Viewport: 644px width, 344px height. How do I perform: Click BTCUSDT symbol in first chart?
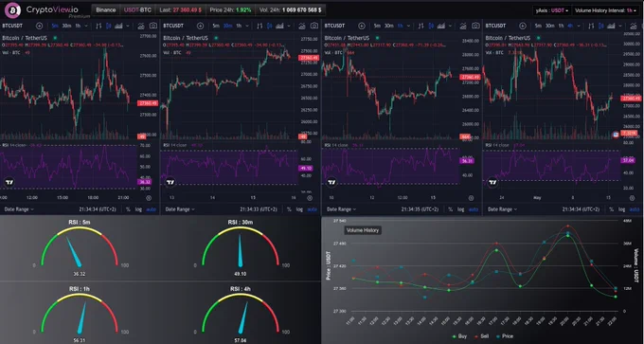(11, 26)
